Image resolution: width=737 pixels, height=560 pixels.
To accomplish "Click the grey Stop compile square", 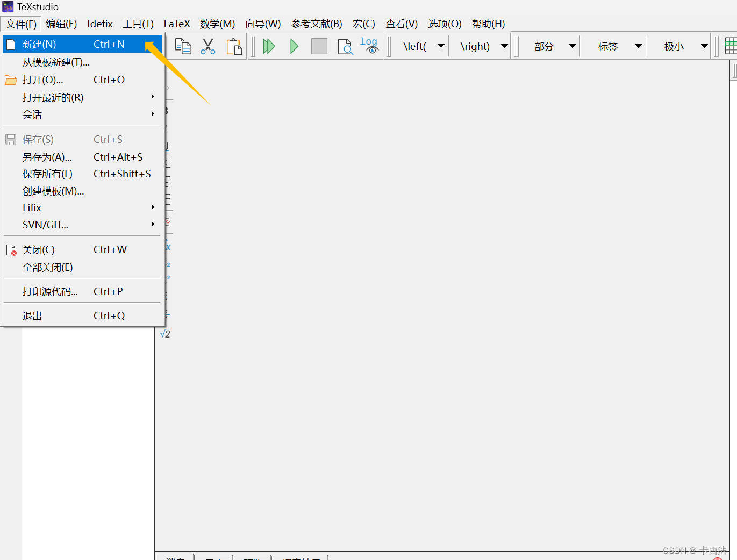I will coord(319,46).
